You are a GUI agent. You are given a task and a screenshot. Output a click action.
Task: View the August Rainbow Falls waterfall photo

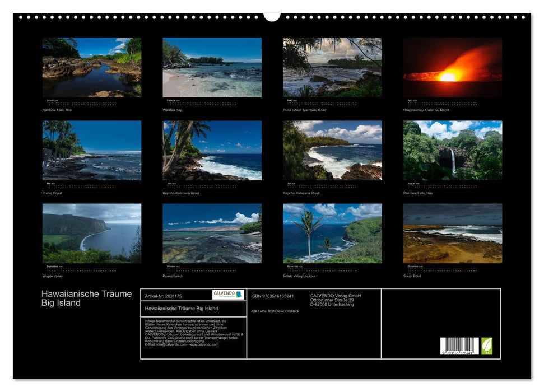[451, 151]
